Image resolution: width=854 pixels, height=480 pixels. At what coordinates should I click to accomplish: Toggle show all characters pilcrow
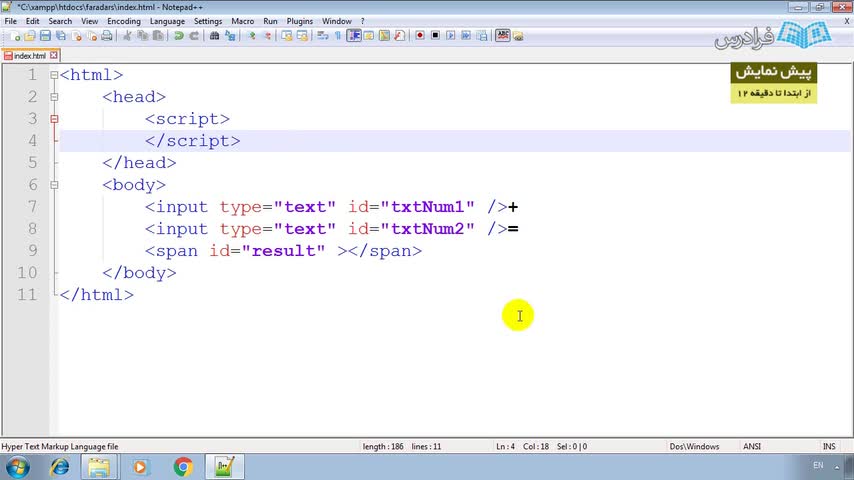(338, 36)
